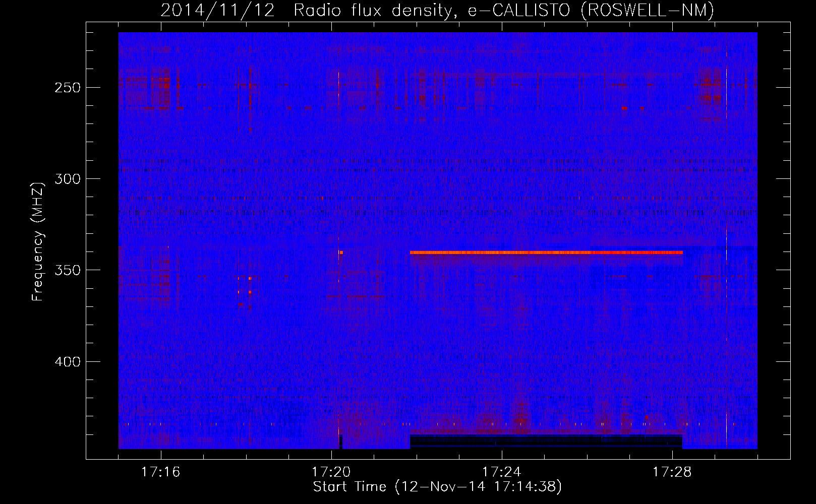This screenshot has height=504, width=816.
Task: Click the 250 frequency tick label
Action: coord(68,87)
